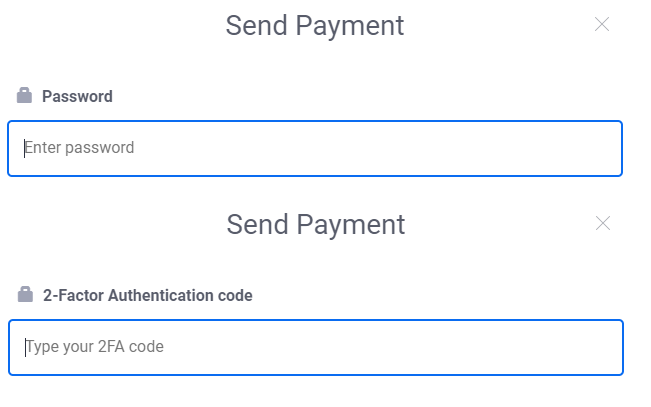Focus the 2FA code input field
Image resolution: width=651 pixels, height=407 pixels.
click(x=315, y=347)
